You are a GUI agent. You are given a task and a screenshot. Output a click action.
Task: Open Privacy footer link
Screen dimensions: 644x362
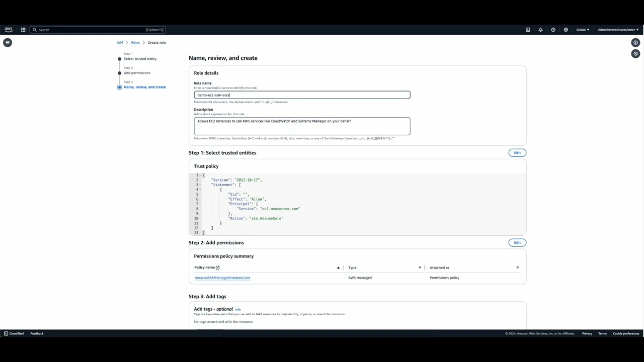point(587,333)
